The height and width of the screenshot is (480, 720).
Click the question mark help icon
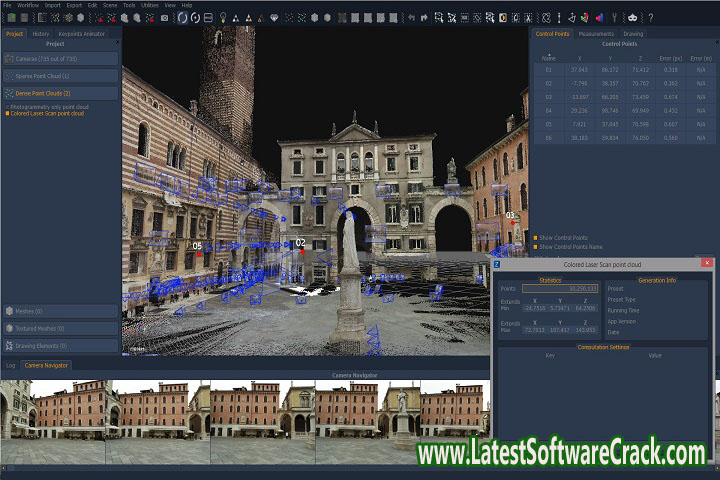point(650,18)
